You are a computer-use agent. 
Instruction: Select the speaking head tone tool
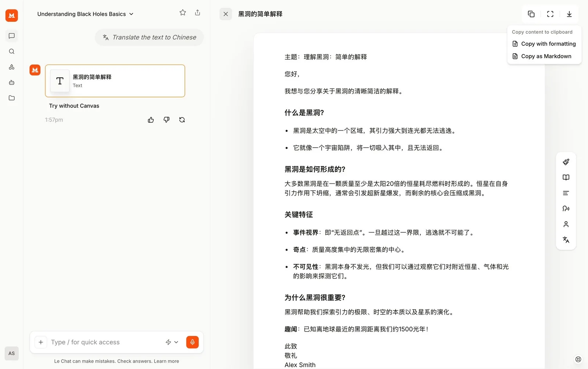tap(566, 208)
